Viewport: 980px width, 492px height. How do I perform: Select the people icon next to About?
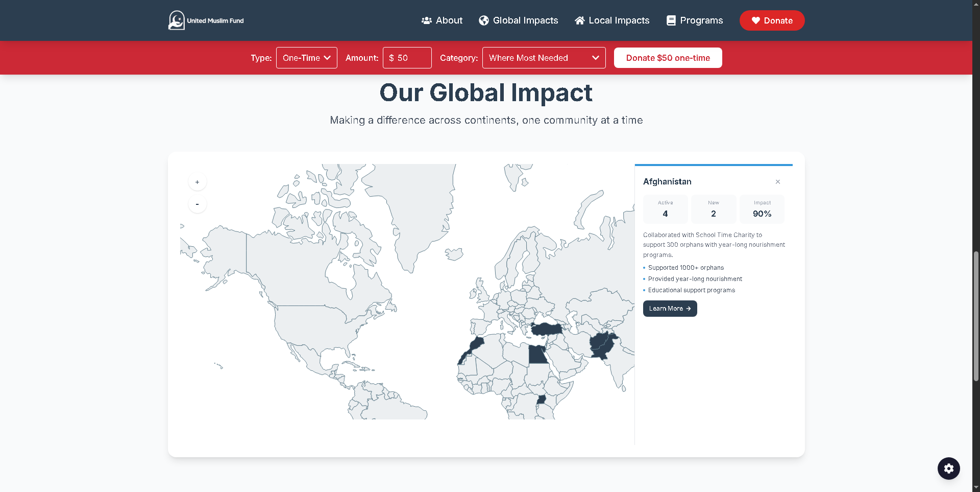point(427,20)
